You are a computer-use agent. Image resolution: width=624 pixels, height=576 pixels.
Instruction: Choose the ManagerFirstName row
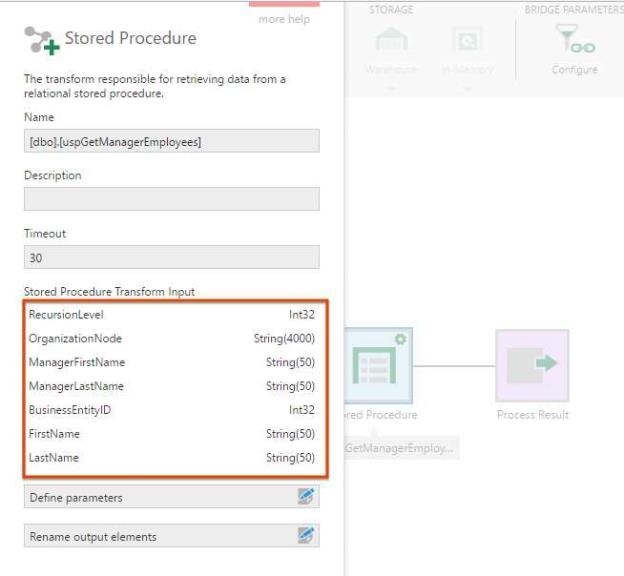pyautogui.click(x=171, y=362)
